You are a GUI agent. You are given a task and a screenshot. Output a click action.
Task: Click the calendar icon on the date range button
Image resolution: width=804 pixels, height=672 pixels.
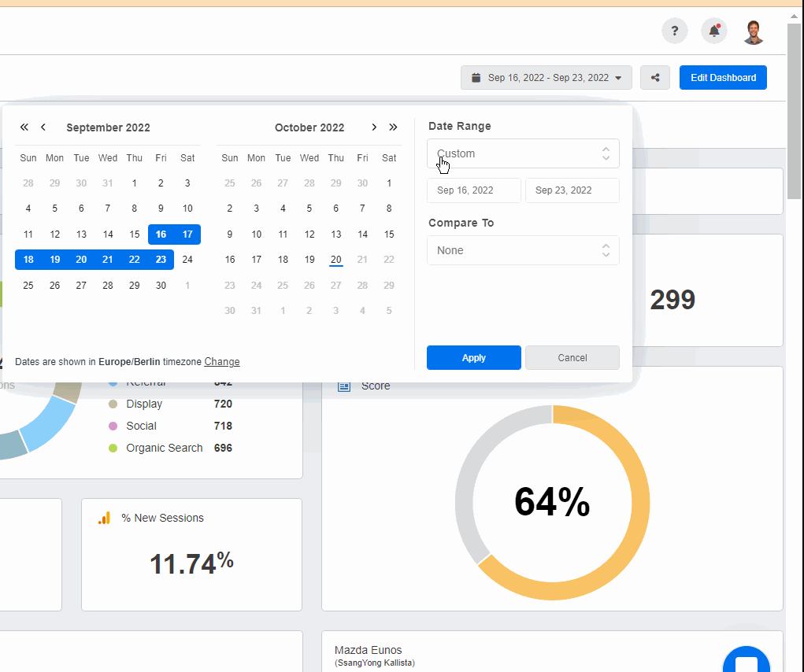click(x=476, y=77)
